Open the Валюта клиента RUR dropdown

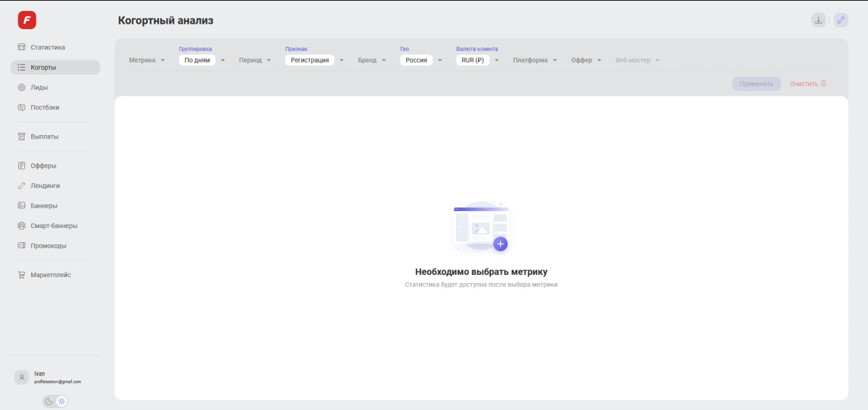(x=477, y=60)
